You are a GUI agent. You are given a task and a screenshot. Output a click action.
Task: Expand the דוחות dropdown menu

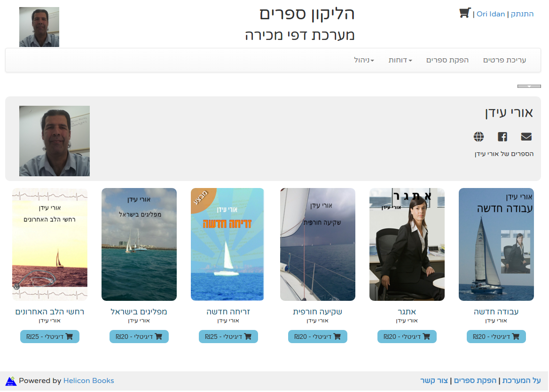point(400,60)
